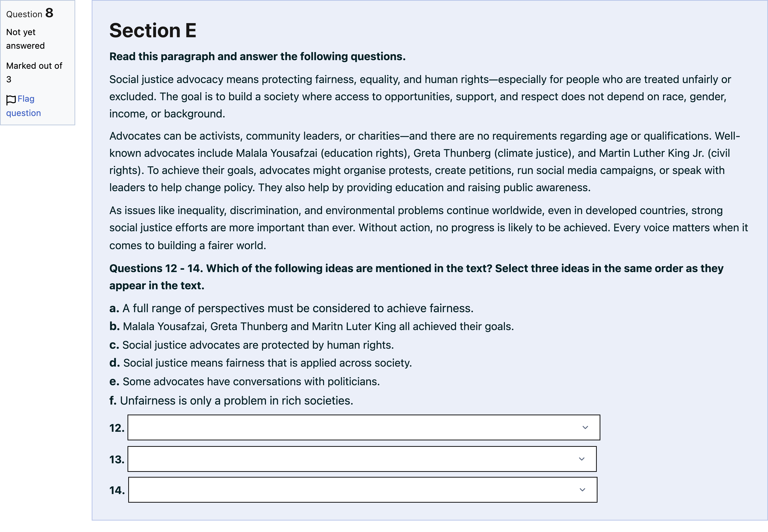Click option f about rich societies

point(231,401)
